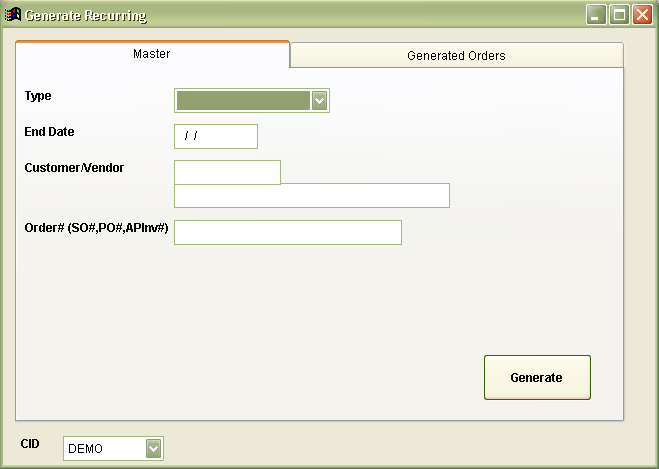Click the Customer/Vendor label
659x469 pixels.
point(74,168)
